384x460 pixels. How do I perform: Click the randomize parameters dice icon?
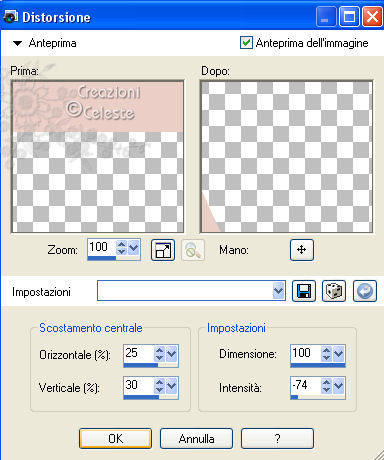pos(334,291)
